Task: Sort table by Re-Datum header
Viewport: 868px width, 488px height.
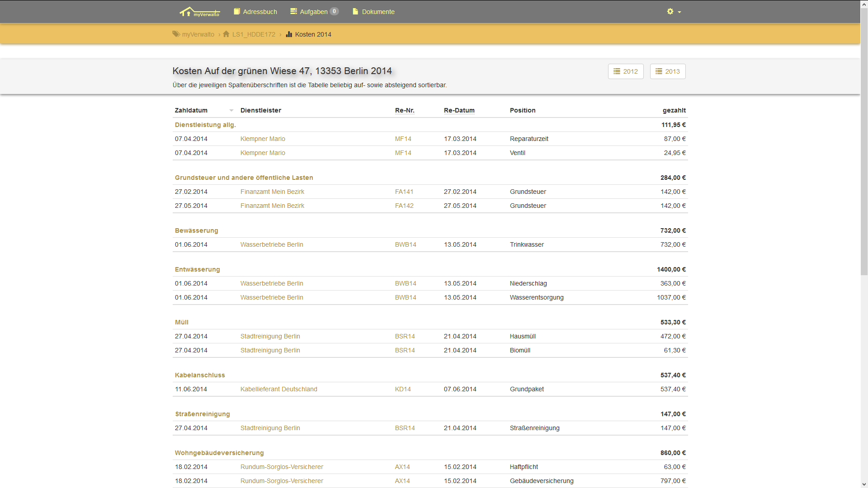Action: (x=459, y=110)
